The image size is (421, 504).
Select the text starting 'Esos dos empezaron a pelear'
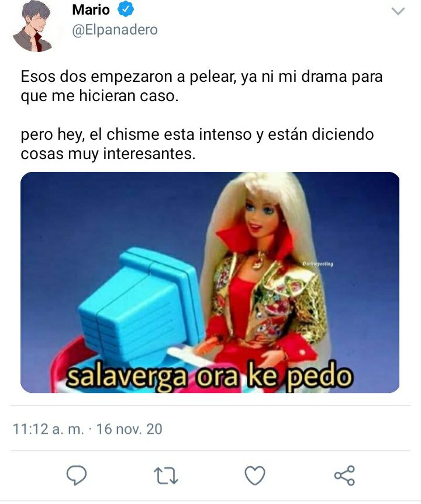point(202,86)
